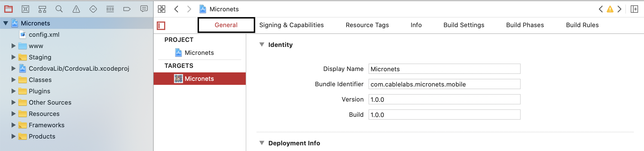Expand the Other Sources folder
The image size is (644, 151).
click(13, 102)
